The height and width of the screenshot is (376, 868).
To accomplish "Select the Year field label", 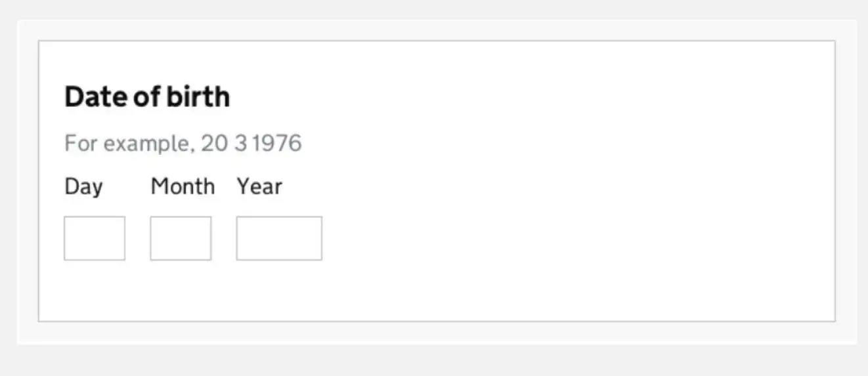I will pyautogui.click(x=259, y=186).
